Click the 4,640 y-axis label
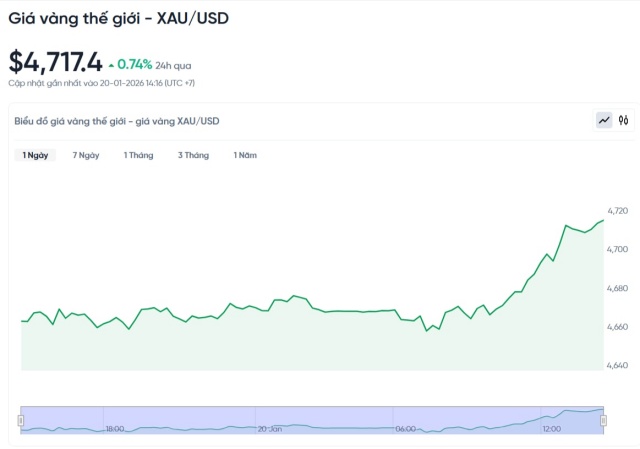Viewport: 640px width, 449px height. pos(618,366)
